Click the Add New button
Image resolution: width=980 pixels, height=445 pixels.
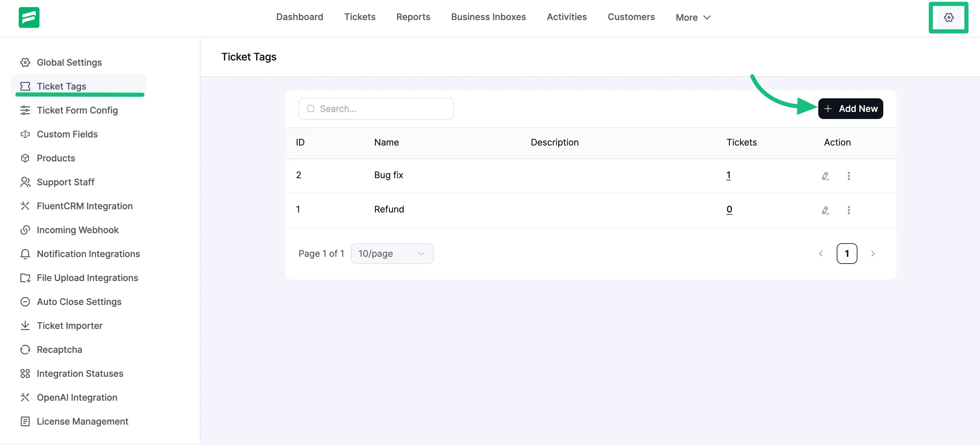pos(851,108)
